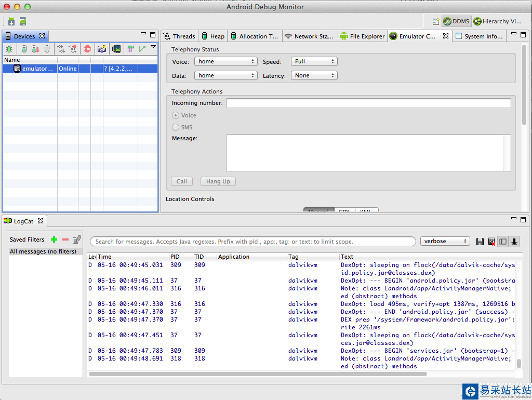Open the Heap tab
Viewport: 532px width, 400px height.
point(213,36)
